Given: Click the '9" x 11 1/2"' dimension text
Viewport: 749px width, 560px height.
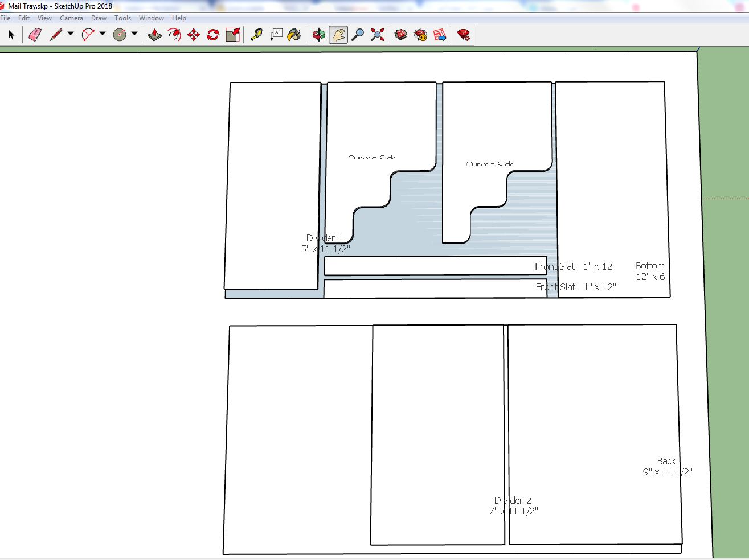Looking at the screenshot, I should point(668,472).
